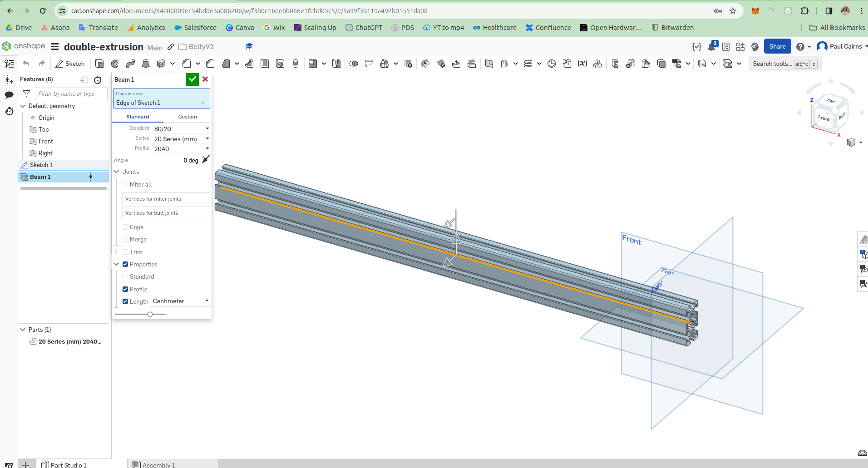Image resolution: width=868 pixels, height=468 pixels.
Task: Open the Variable (x) tool
Action: click(582, 64)
